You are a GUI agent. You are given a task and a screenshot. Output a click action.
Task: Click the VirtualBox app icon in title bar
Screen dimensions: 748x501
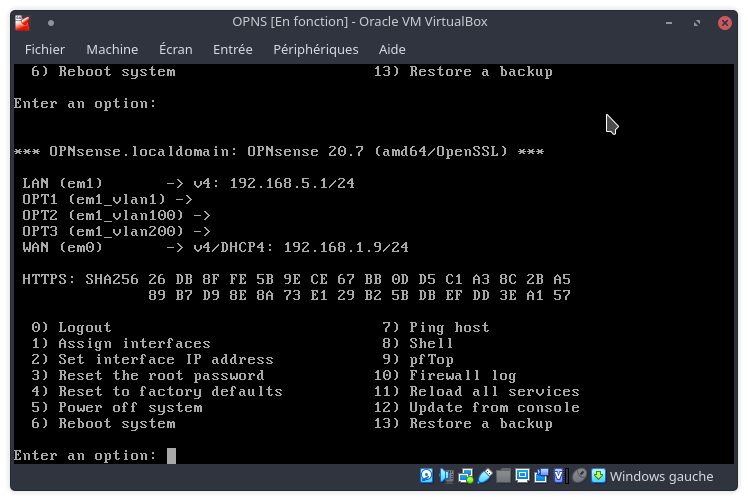click(22, 22)
